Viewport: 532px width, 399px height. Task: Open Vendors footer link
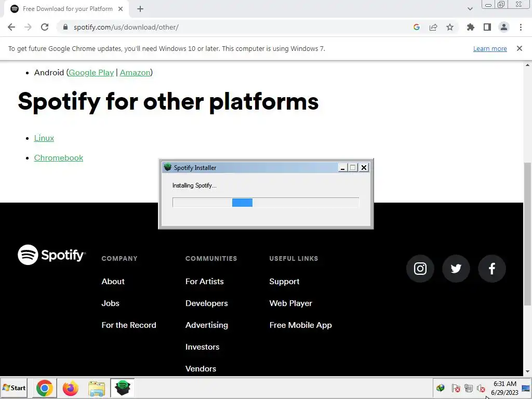click(201, 368)
